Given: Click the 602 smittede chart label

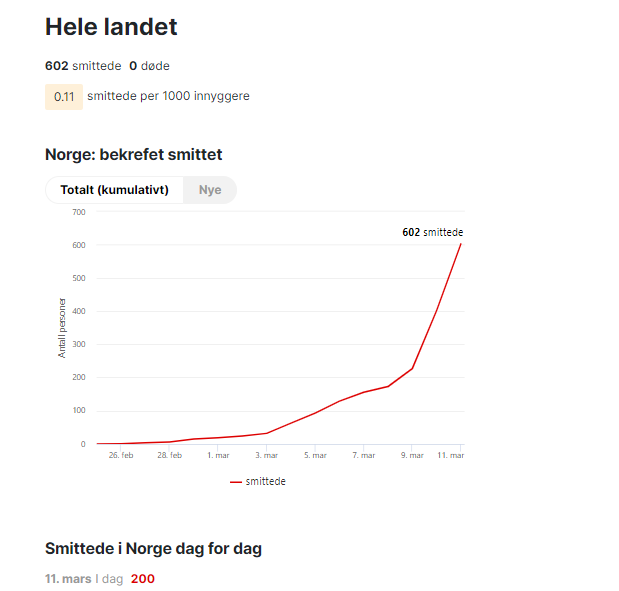Looking at the screenshot, I should pos(433,232).
